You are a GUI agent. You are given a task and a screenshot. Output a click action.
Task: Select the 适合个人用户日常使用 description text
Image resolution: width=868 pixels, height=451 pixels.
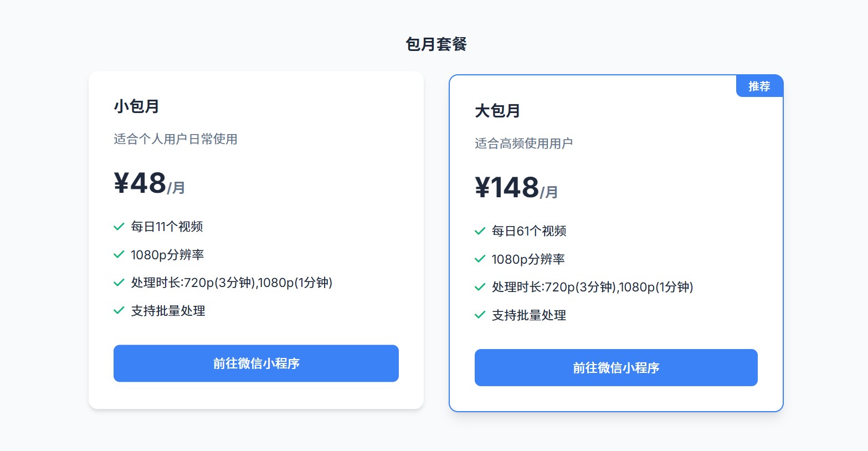175,140
